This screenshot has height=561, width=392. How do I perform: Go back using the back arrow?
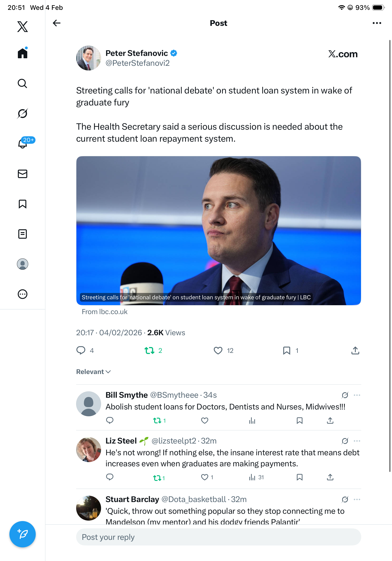pyautogui.click(x=56, y=23)
